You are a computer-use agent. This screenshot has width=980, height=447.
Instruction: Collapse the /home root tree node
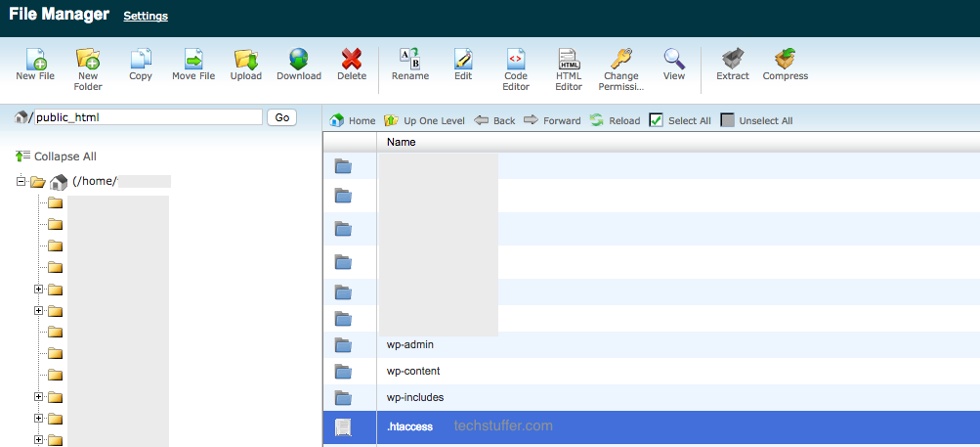point(21,182)
